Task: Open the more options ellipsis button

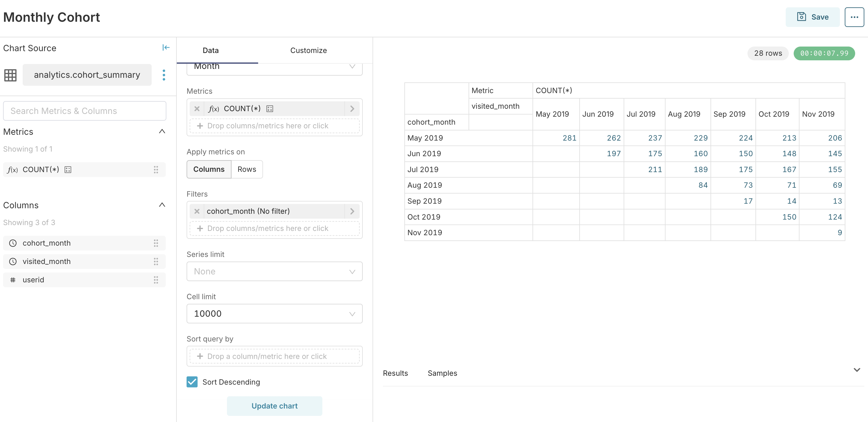Action: tap(854, 17)
